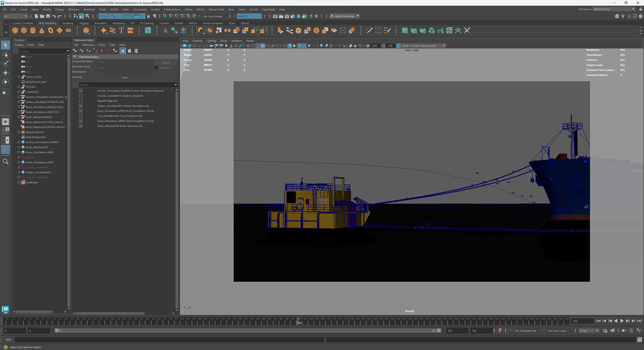The width and height of the screenshot is (644, 350).
Task: Click the New Scene icon
Action: coord(36,16)
